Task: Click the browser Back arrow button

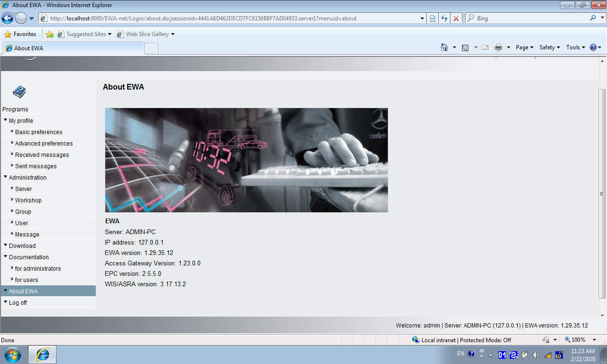Action: pos(8,18)
